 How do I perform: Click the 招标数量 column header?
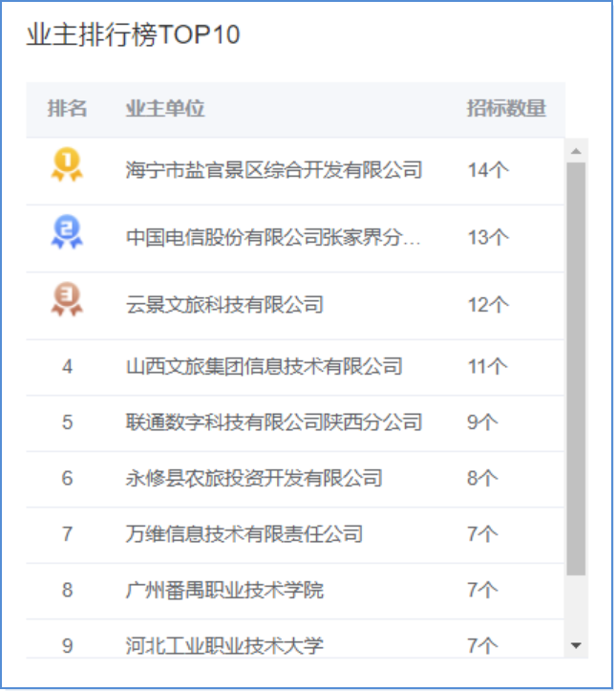506,109
